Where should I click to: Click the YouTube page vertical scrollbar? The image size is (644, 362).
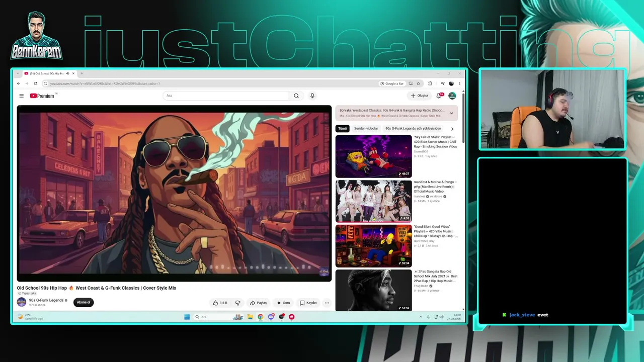point(463,118)
